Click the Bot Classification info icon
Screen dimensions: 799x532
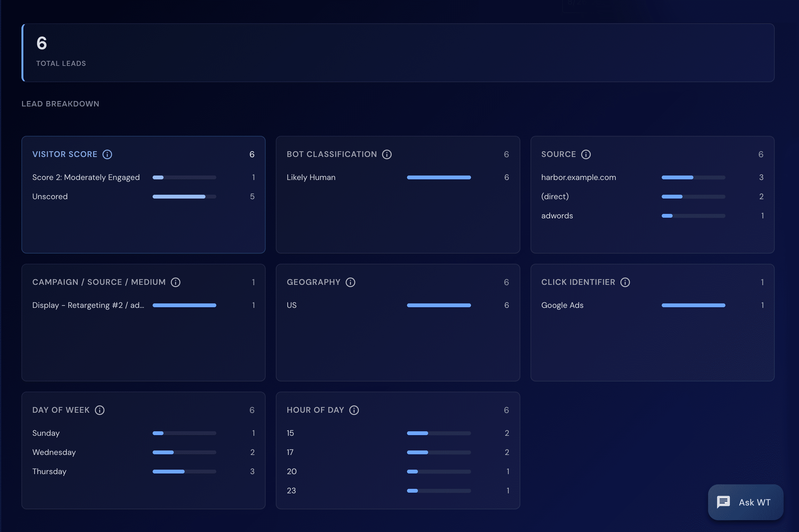click(387, 154)
